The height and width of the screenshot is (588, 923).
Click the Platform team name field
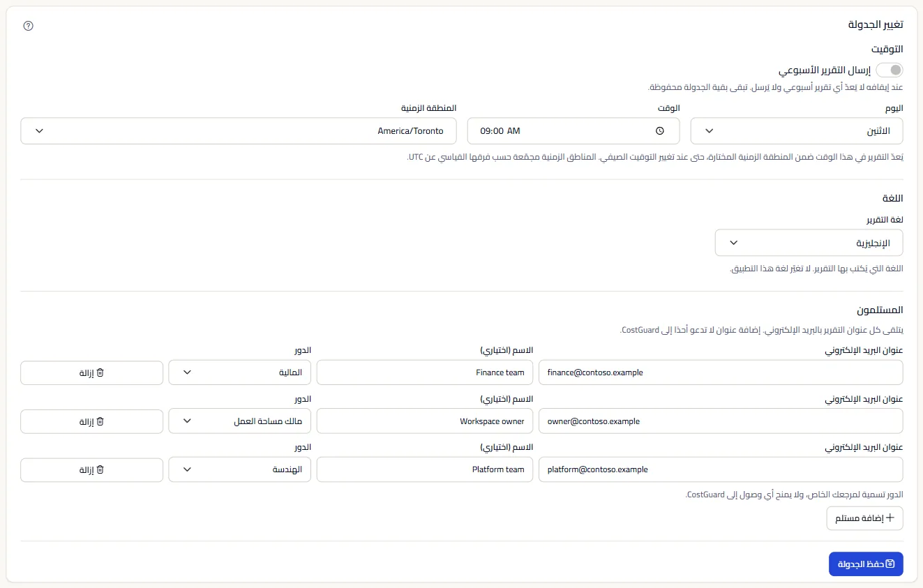(x=425, y=470)
